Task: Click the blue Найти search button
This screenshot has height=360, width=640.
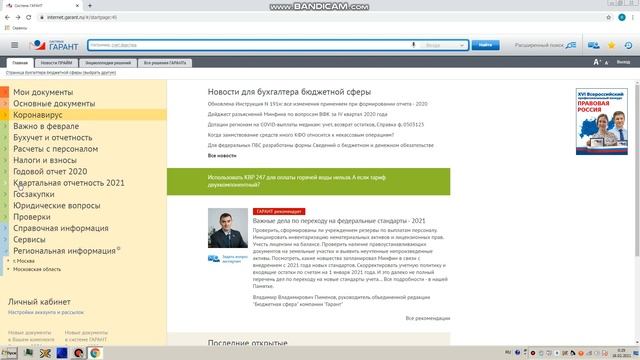Action: coord(485,45)
